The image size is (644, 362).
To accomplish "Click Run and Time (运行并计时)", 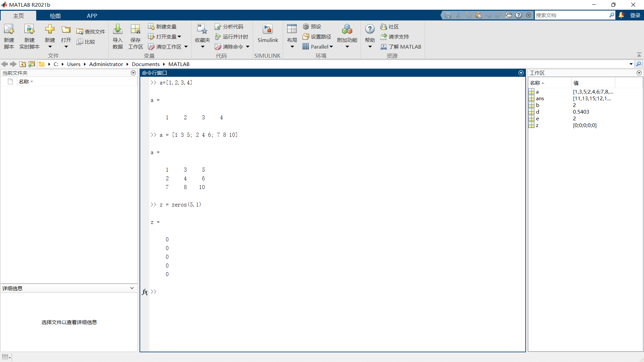I will pyautogui.click(x=232, y=37).
